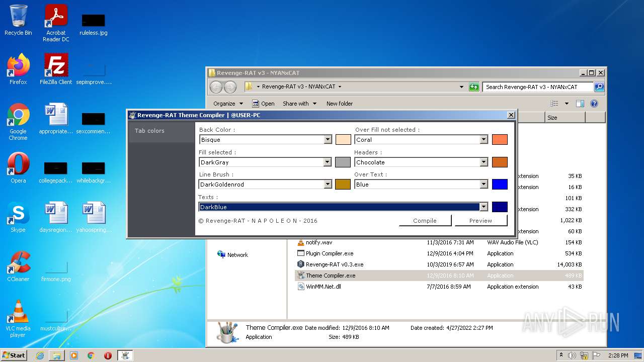This screenshot has height=362, width=644.
Task: Click Open in the Explorer toolbar
Action: point(263,104)
